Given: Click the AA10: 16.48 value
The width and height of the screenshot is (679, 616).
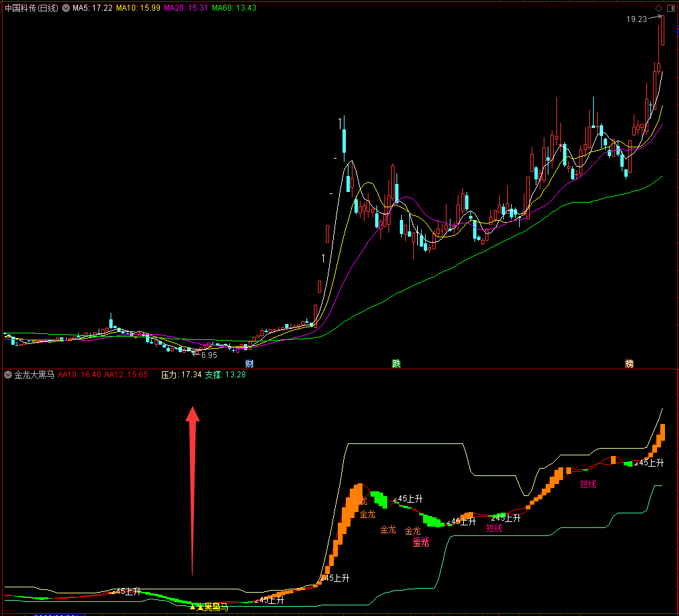Looking at the screenshot, I should [x=80, y=375].
